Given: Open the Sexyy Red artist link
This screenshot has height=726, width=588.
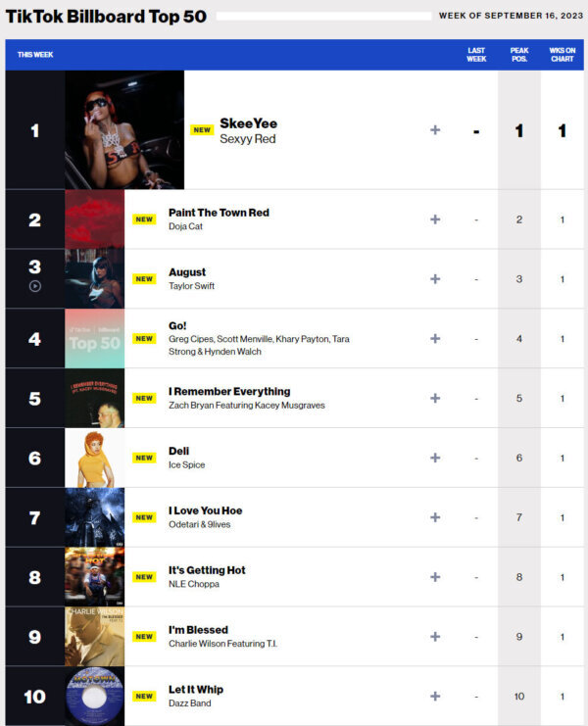Looking at the screenshot, I should coord(247,139).
